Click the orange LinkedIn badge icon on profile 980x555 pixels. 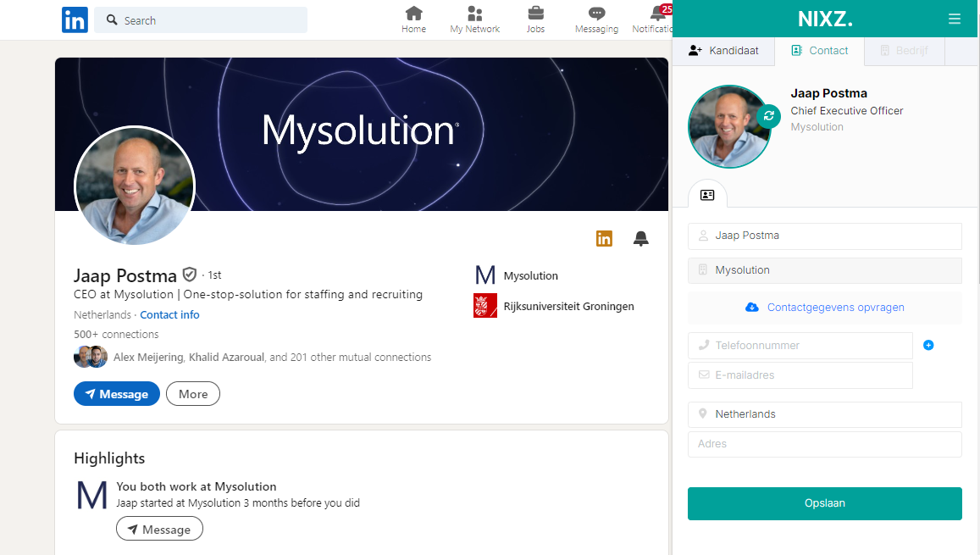[x=604, y=239]
